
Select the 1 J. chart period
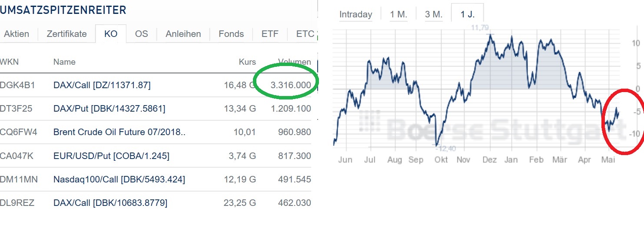coord(468,14)
